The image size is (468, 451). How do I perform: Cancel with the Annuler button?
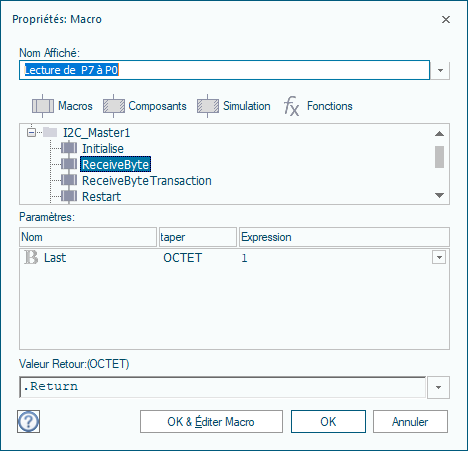click(x=410, y=422)
